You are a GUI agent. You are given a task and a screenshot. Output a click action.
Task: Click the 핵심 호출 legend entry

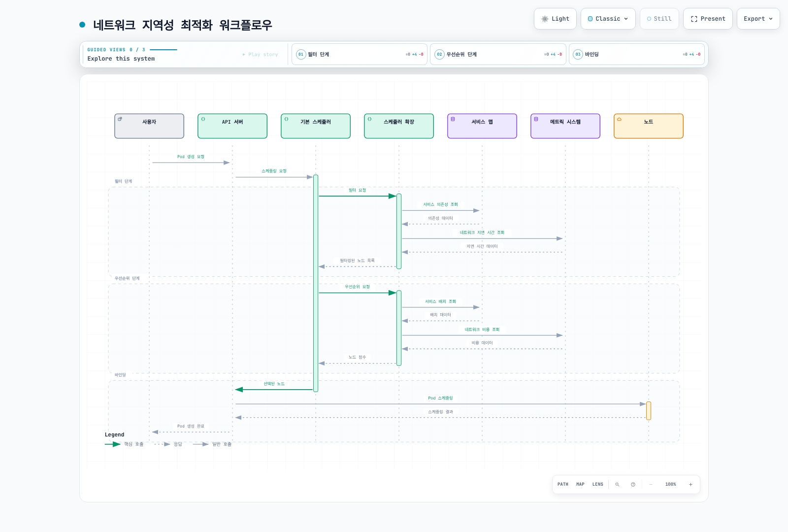pyautogui.click(x=124, y=444)
